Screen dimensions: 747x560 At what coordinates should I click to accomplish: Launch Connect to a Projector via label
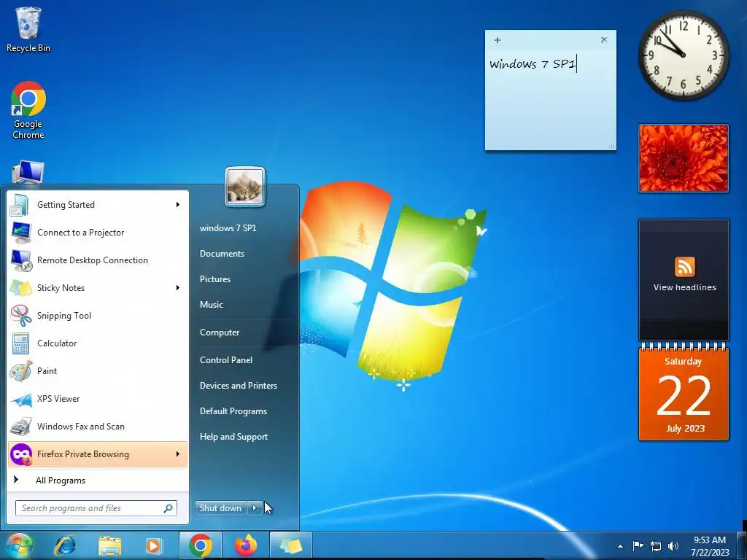pos(81,233)
